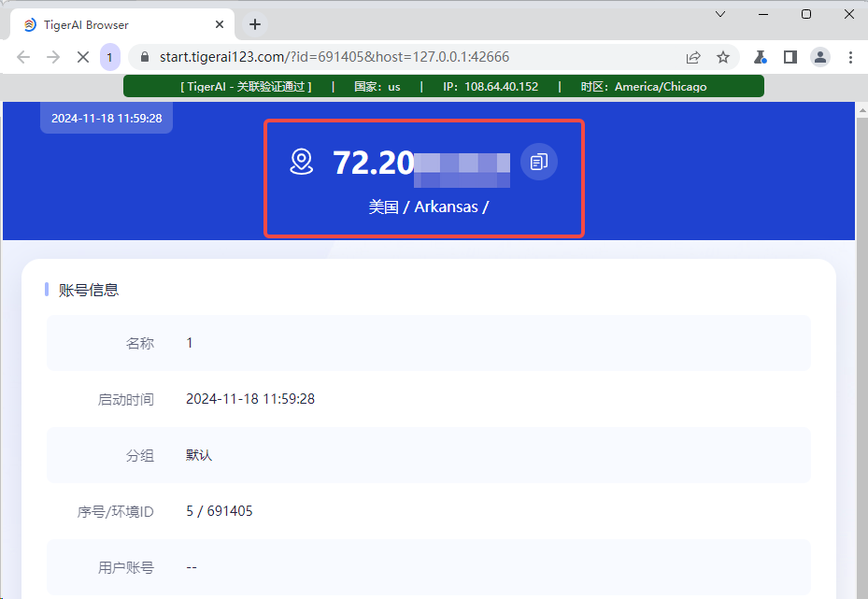Click the 分组 label
This screenshot has width=868, height=599.
pos(139,456)
